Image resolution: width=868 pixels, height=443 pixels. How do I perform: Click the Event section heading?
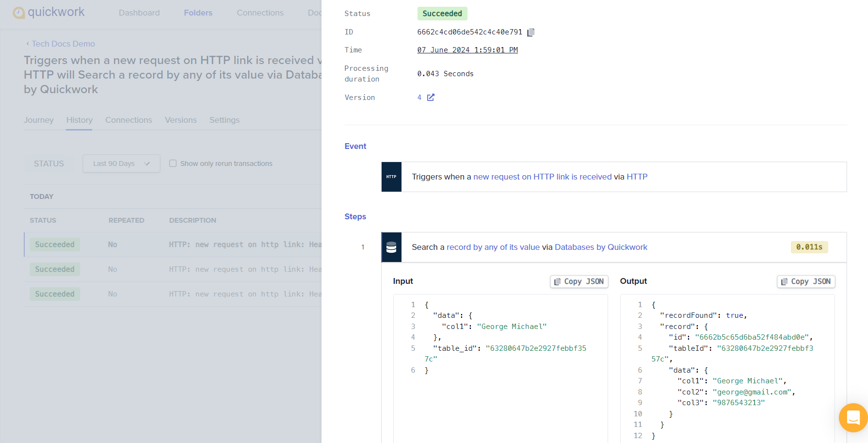[x=355, y=146]
